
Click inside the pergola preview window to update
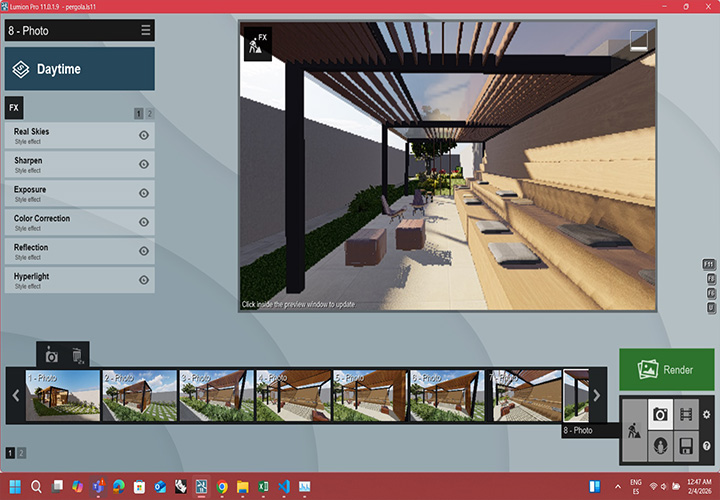(x=448, y=166)
